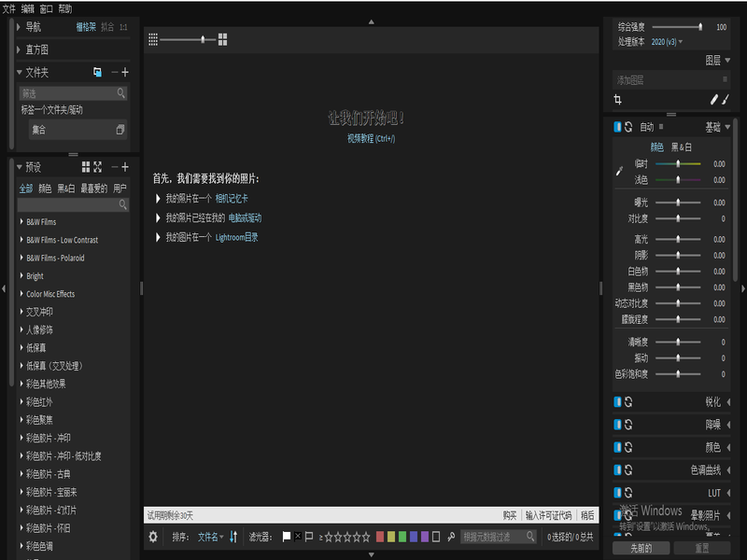Select the crop tool icon
Image resolution: width=747 pixels, height=560 pixels.
pos(618,100)
